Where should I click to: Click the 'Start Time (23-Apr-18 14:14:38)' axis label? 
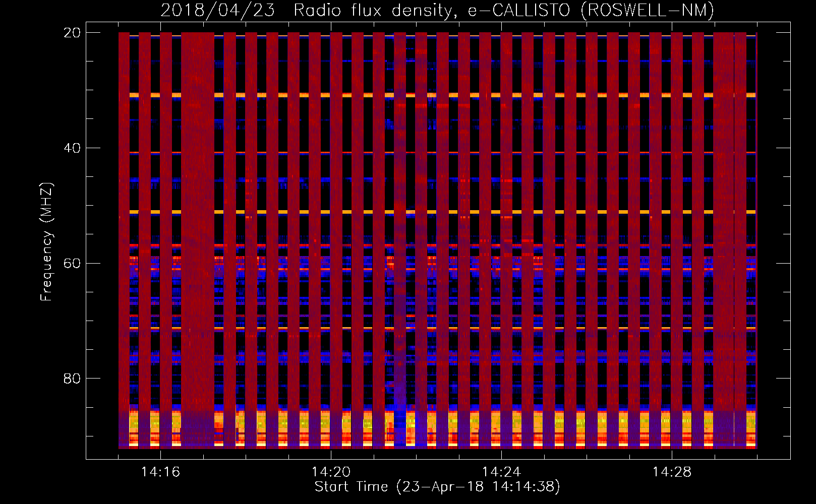pos(437,487)
